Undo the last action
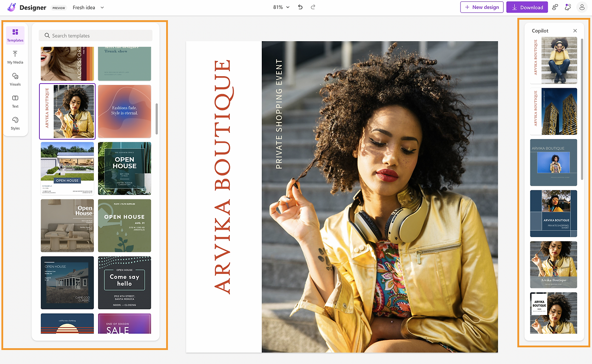 point(301,7)
